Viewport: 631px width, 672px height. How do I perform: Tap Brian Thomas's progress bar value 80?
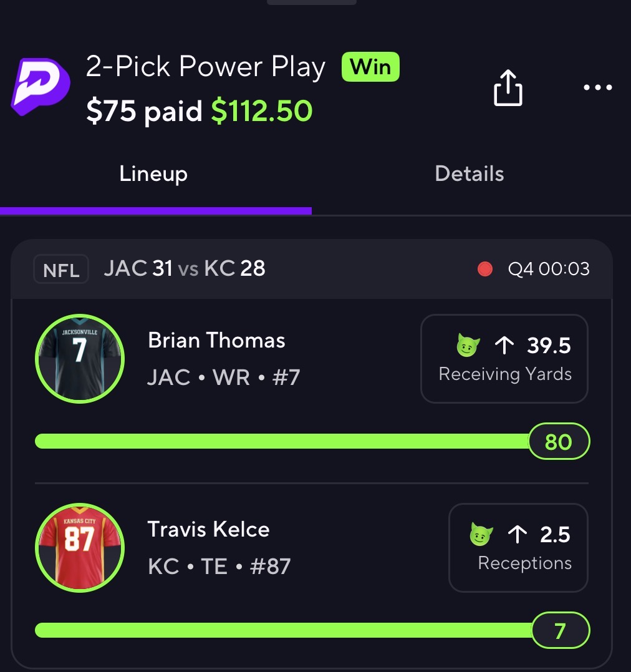pyautogui.click(x=558, y=442)
